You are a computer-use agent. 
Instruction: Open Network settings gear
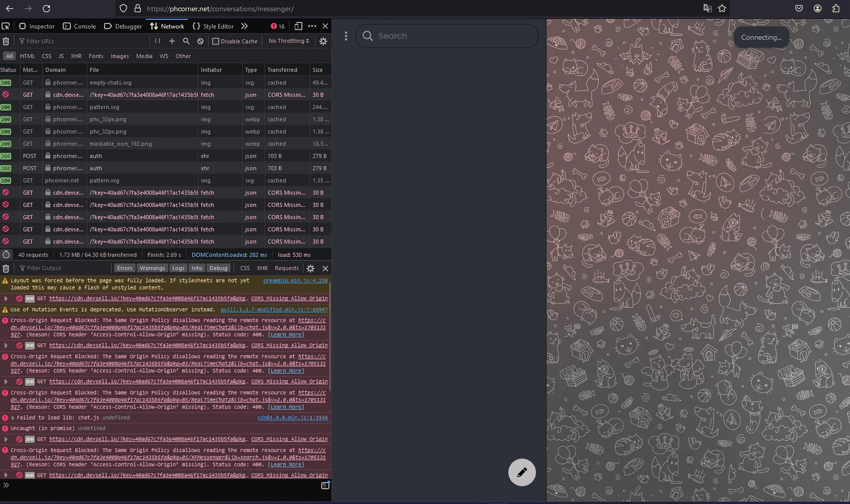pyautogui.click(x=323, y=41)
